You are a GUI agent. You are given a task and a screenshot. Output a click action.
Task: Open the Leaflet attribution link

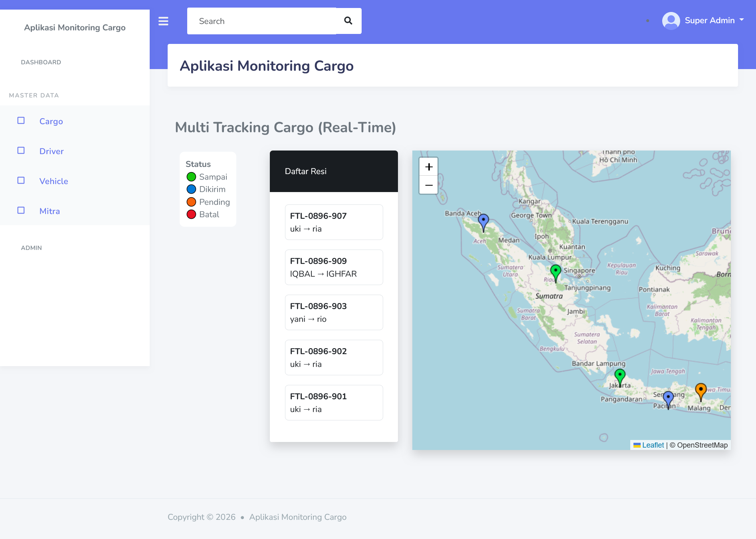tap(653, 445)
